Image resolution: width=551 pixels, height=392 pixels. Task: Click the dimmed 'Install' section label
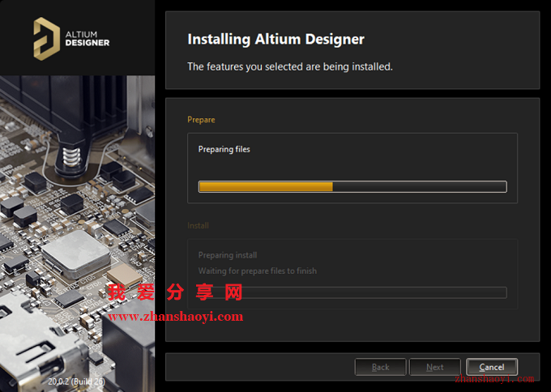click(198, 225)
